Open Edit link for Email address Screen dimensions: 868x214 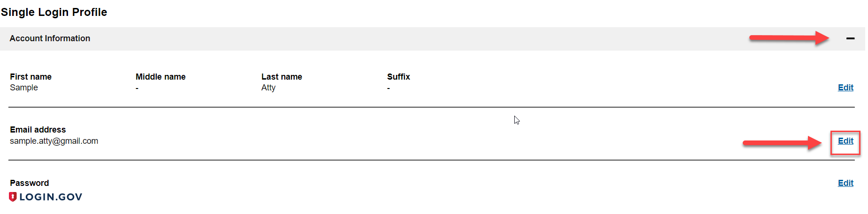[845, 141]
